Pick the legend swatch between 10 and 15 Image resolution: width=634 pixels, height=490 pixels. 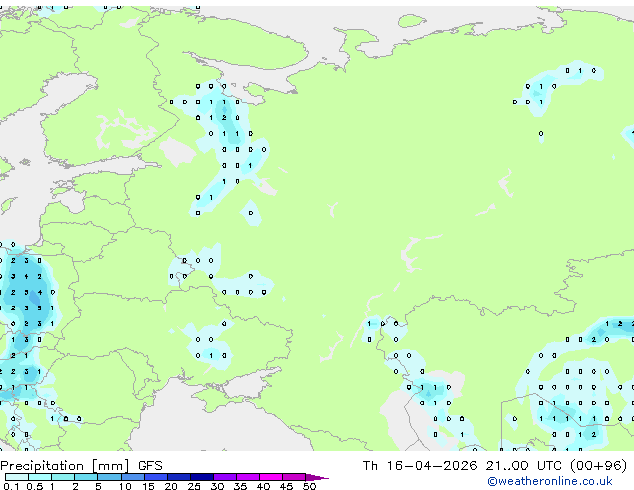point(133,477)
